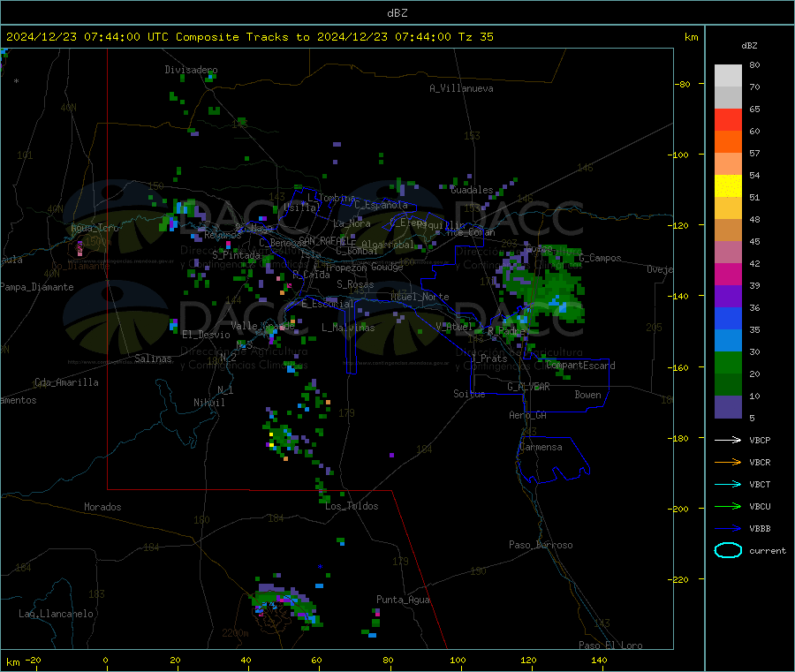Select the slate purple 5-10 dBZ swatch
The height and width of the screenshot is (672, 795).
point(728,407)
